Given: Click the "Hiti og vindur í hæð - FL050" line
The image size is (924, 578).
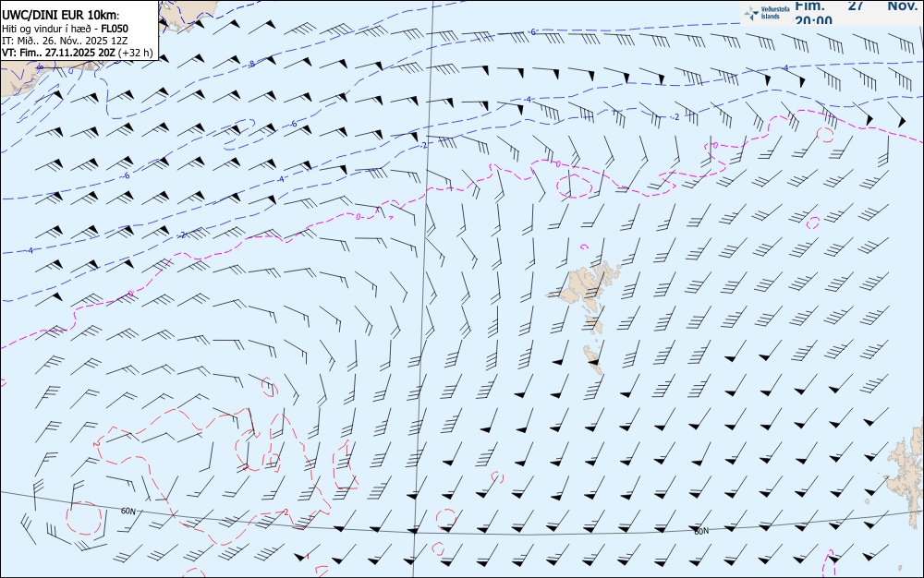Looking at the screenshot, I should tap(66, 29).
